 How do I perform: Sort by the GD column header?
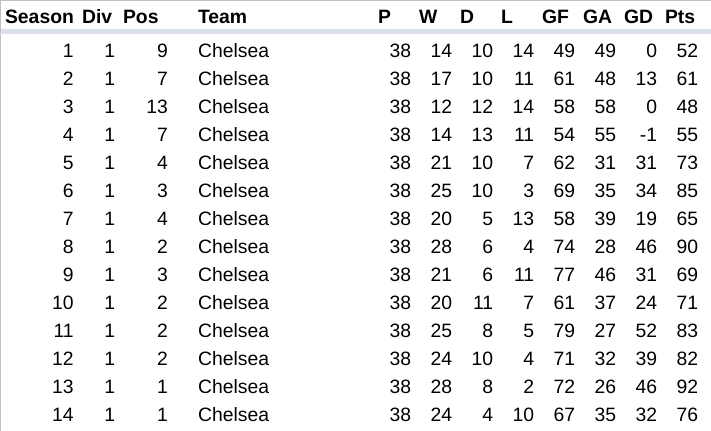[x=638, y=17]
